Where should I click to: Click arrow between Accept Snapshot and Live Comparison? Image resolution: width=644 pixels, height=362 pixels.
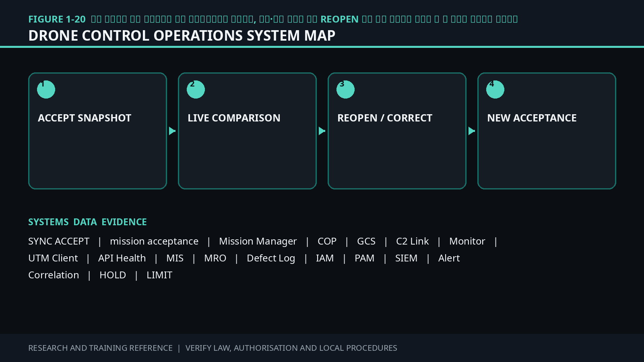(x=172, y=131)
